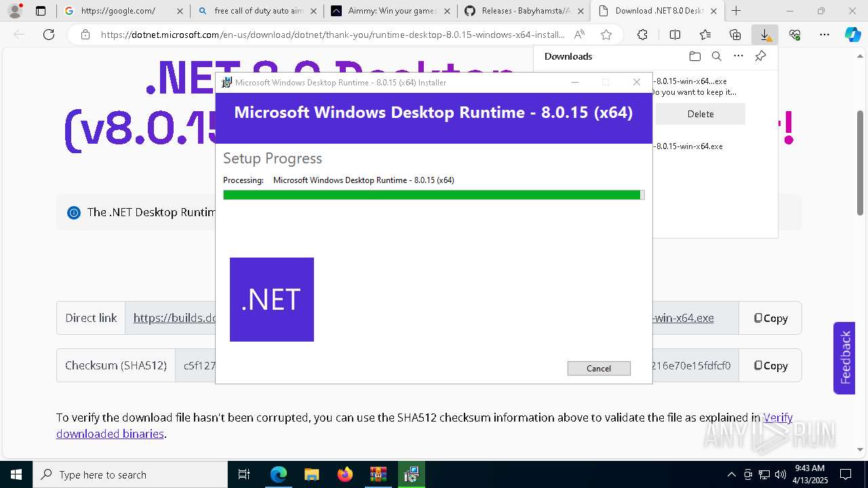The height and width of the screenshot is (488, 868).
Task: Close the Aimmy tab
Action: coord(447,11)
